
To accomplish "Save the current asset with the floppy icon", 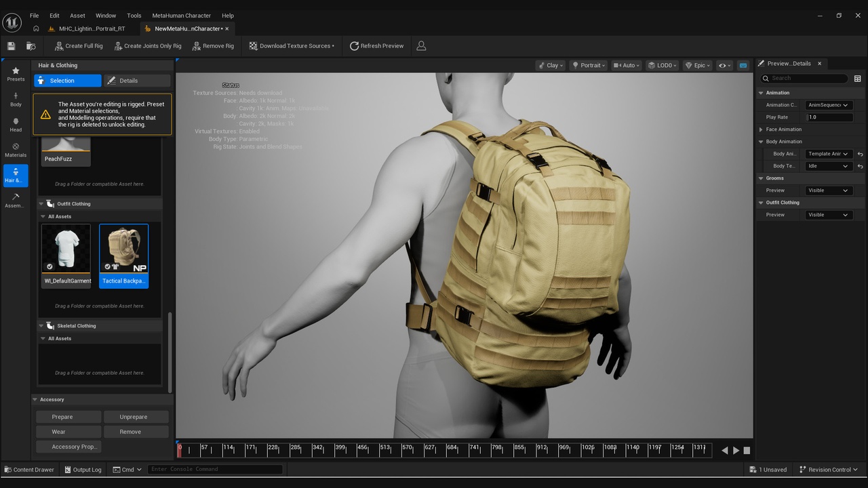I will pyautogui.click(x=11, y=46).
